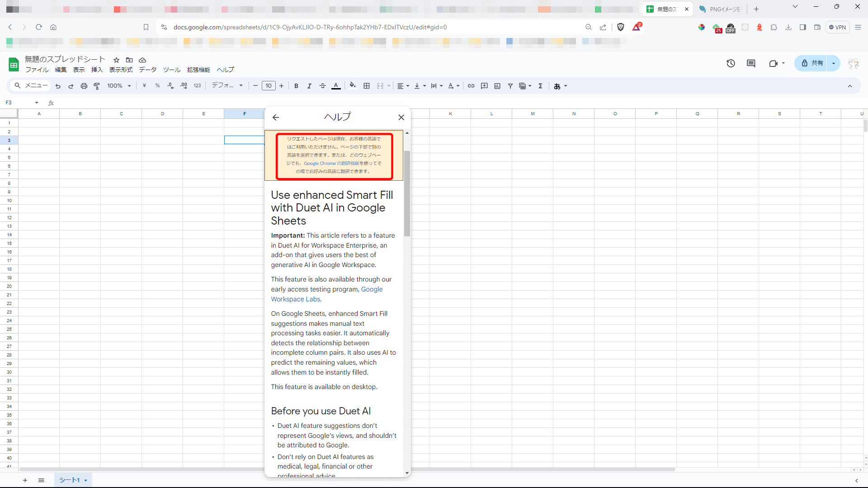Toggle bold formatting in the toolbar
868x488 pixels.
296,86
